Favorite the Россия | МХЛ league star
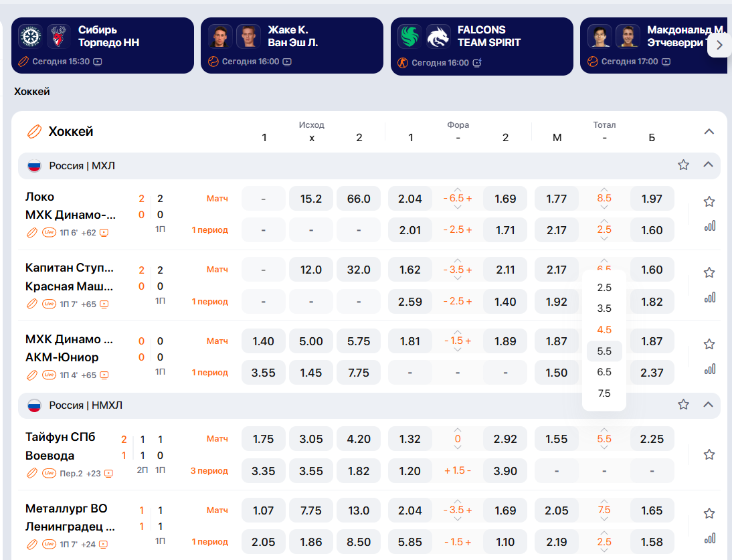 [683, 165]
